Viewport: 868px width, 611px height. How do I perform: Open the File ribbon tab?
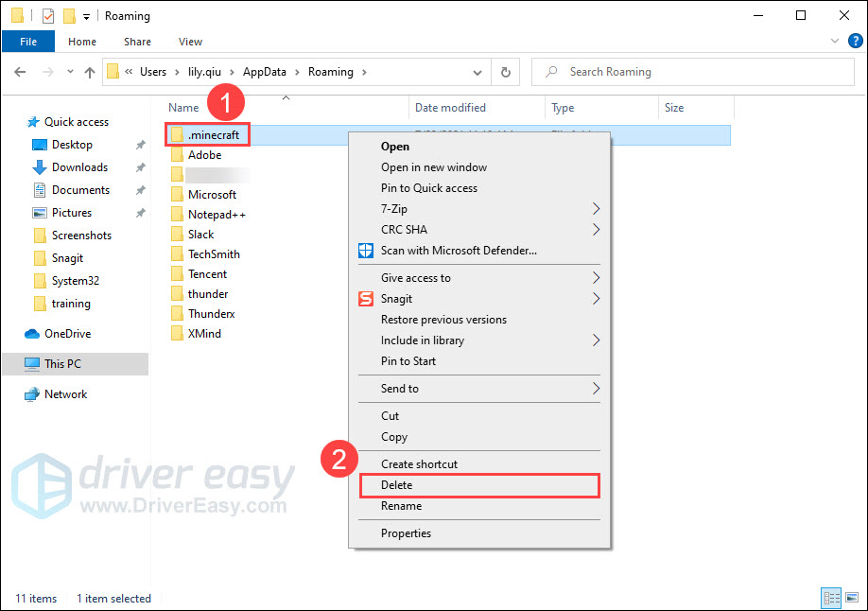pos(28,42)
